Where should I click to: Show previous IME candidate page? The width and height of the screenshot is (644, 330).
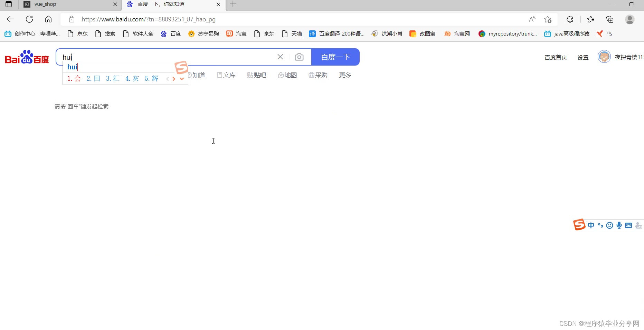(x=168, y=79)
